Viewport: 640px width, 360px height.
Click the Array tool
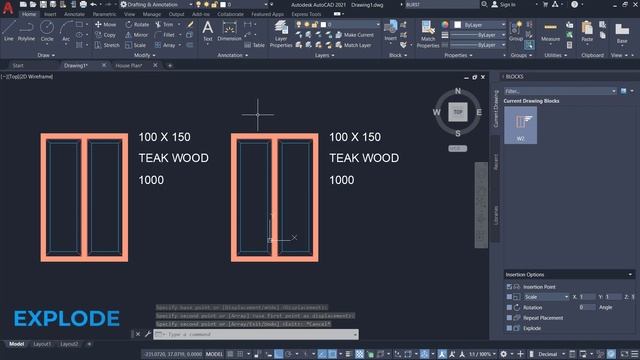tap(165, 45)
